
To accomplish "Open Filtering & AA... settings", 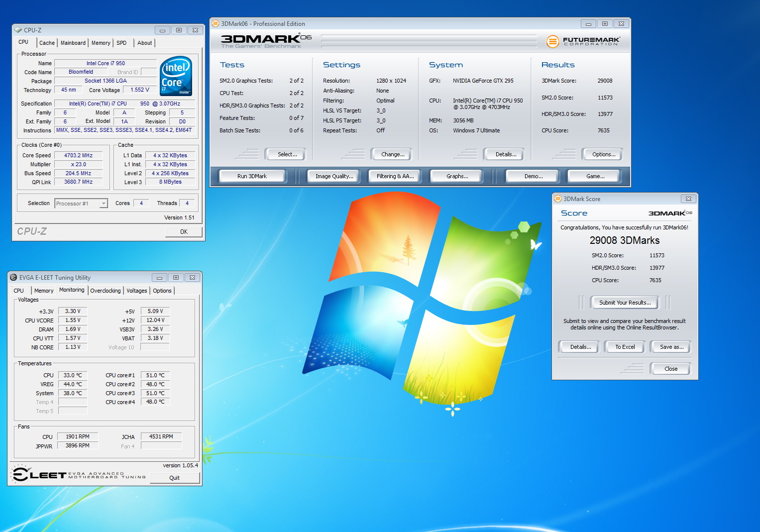I will point(395,176).
